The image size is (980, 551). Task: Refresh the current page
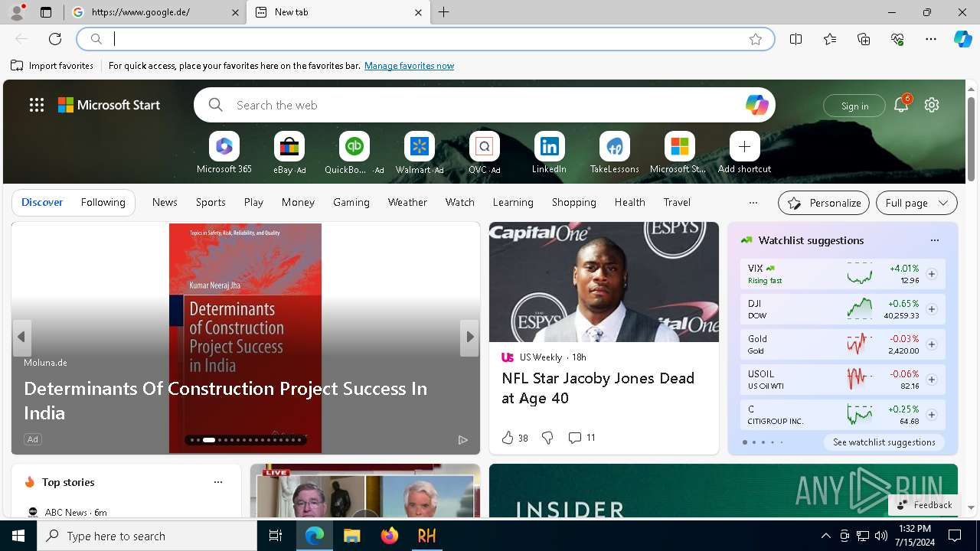pos(55,39)
